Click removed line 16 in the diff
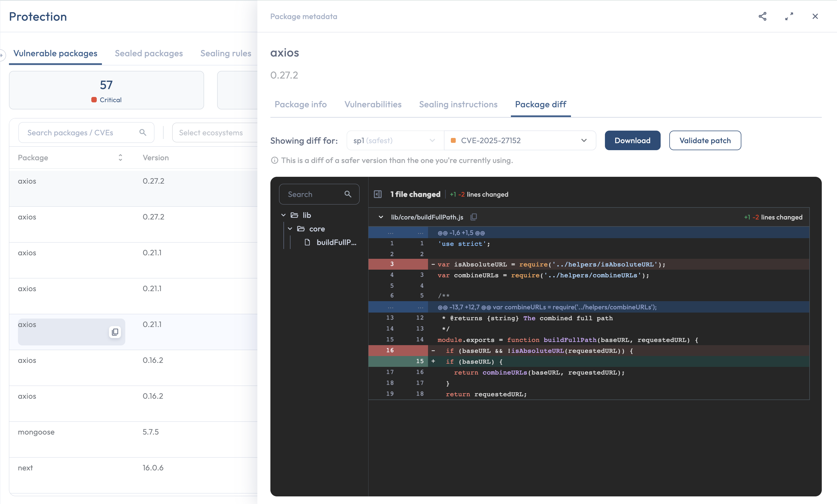This screenshot has width=837, height=504. coord(589,351)
